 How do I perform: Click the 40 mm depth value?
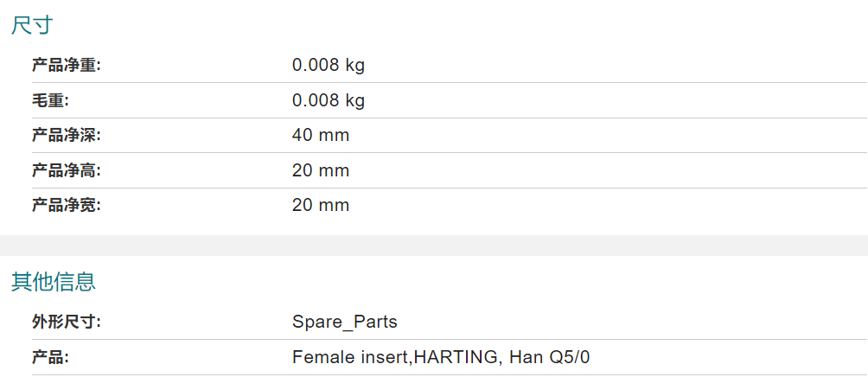(321, 136)
